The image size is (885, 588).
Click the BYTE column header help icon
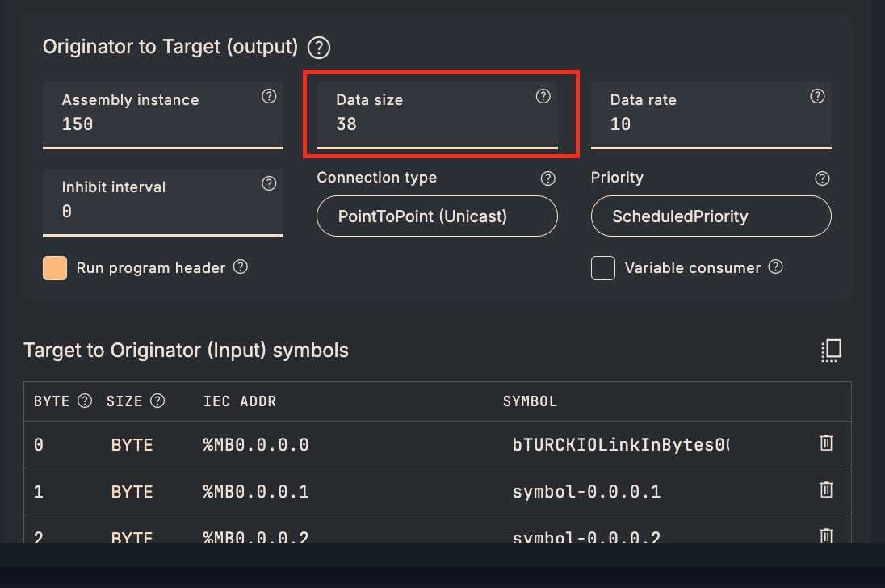click(85, 401)
